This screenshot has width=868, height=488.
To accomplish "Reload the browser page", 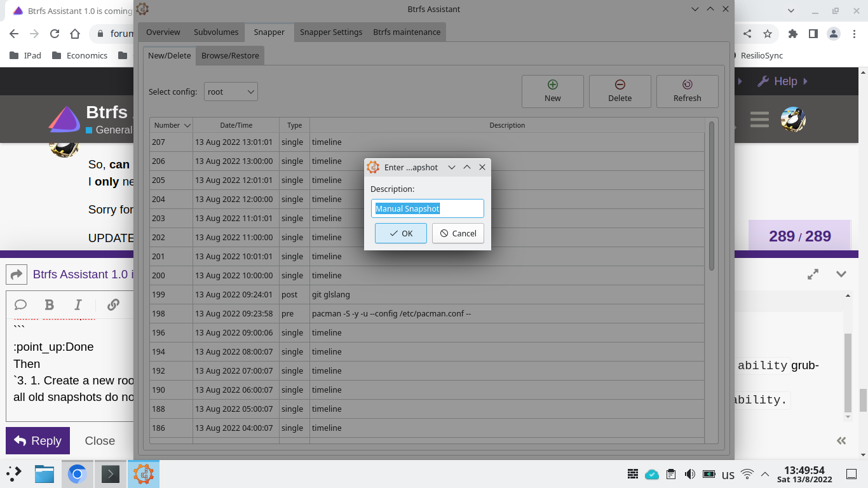I will (55, 34).
